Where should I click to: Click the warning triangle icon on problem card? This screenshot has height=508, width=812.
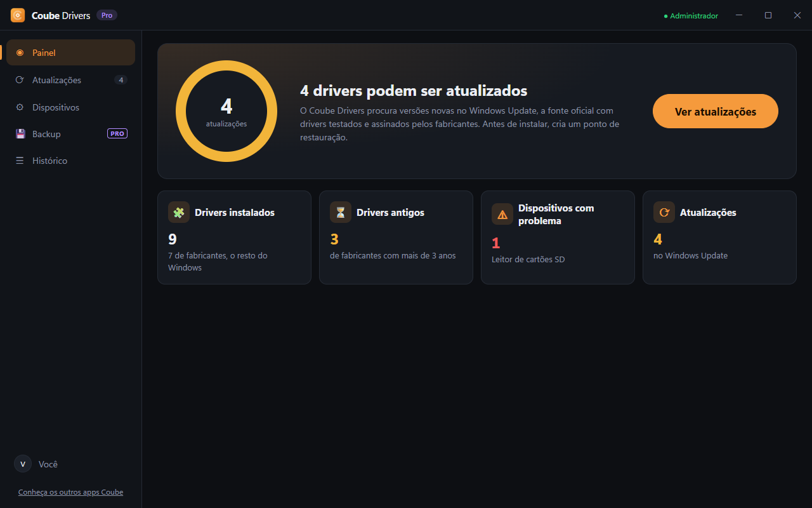[502, 215]
